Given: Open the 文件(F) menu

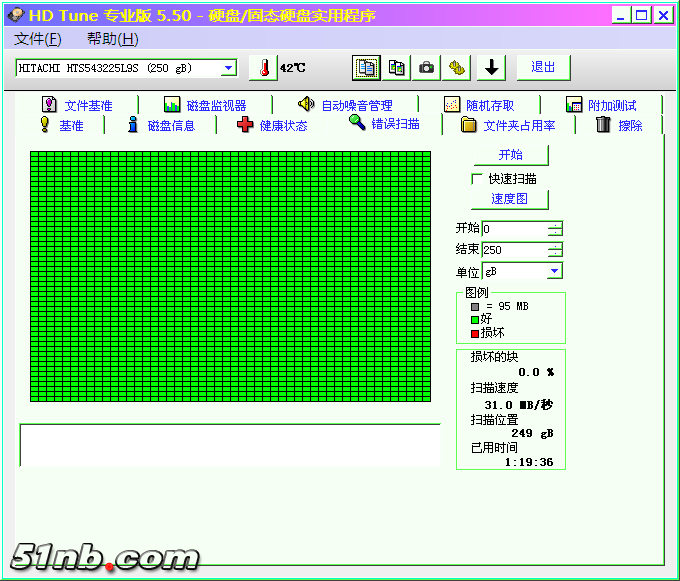Looking at the screenshot, I should 38,39.
